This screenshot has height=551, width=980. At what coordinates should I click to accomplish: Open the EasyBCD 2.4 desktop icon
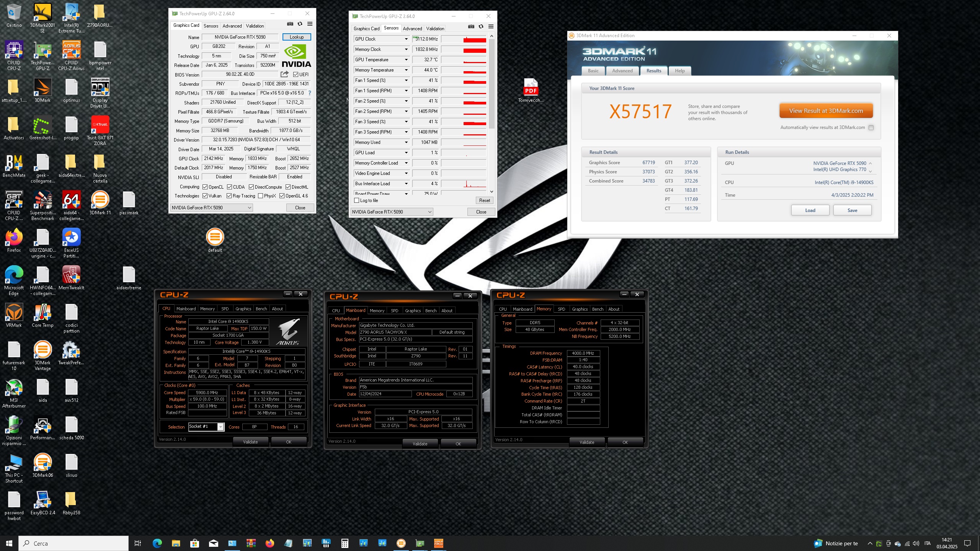point(42,503)
